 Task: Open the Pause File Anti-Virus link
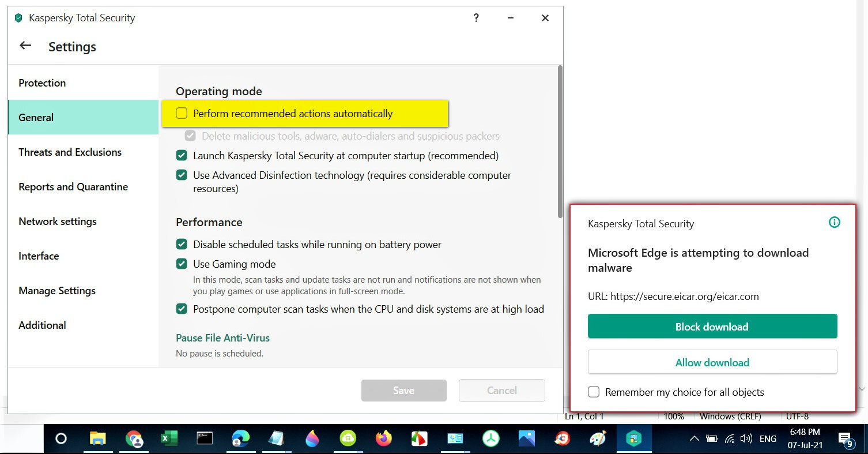pos(222,337)
